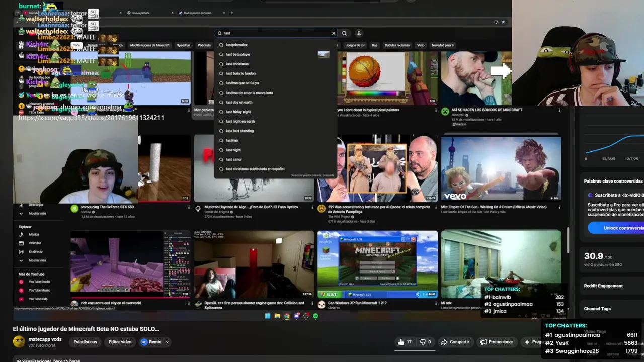The image size is (644, 362).
Task: Open options for "rich encuentra end city" video
Action: (189, 303)
